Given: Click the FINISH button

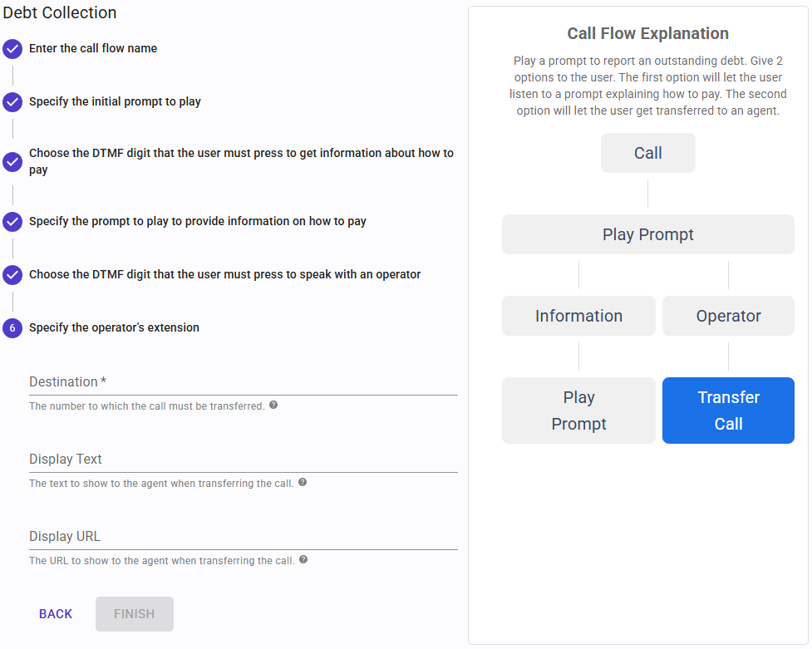Looking at the screenshot, I should (134, 613).
